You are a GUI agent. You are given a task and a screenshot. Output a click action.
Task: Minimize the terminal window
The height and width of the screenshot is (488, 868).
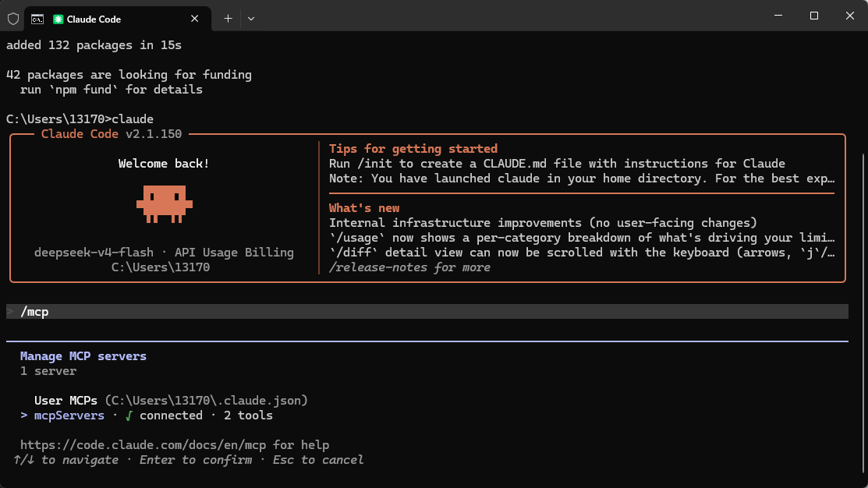pos(778,16)
